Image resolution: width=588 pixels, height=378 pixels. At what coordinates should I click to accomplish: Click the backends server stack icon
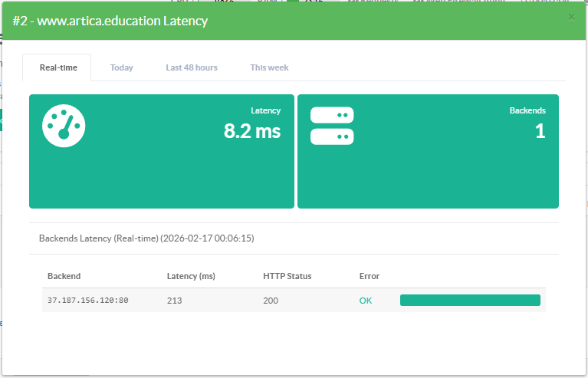[x=331, y=126]
